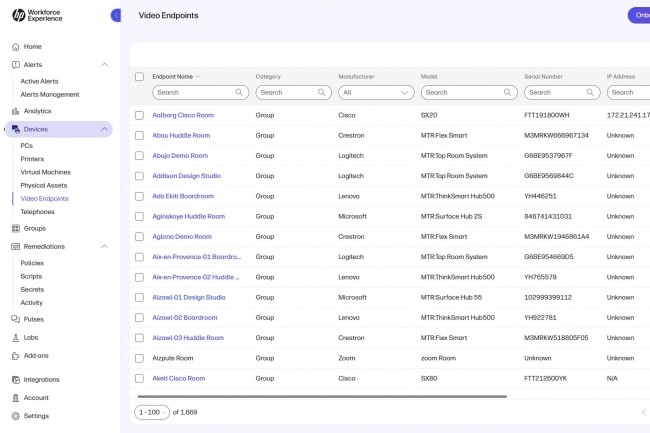Image resolution: width=650 pixels, height=433 pixels.
Task: Toggle the select-all checkbox in table header
Action: (139, 76)
